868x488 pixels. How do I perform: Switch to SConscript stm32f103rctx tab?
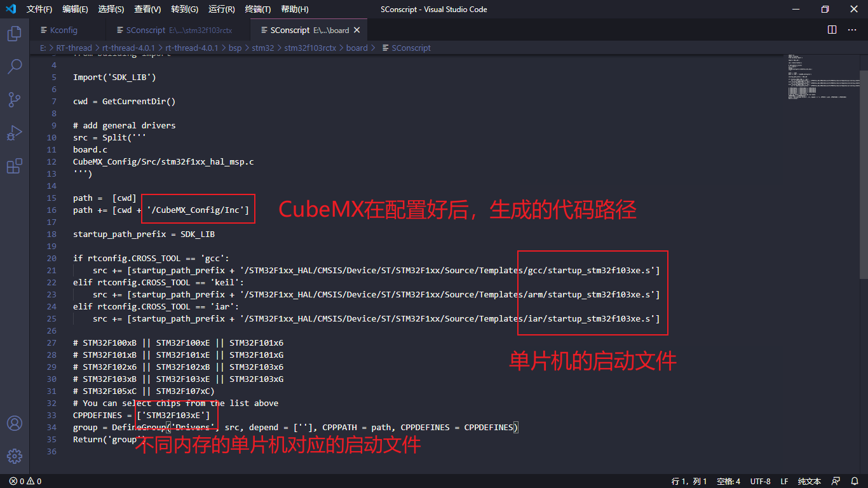coord(178,30)
